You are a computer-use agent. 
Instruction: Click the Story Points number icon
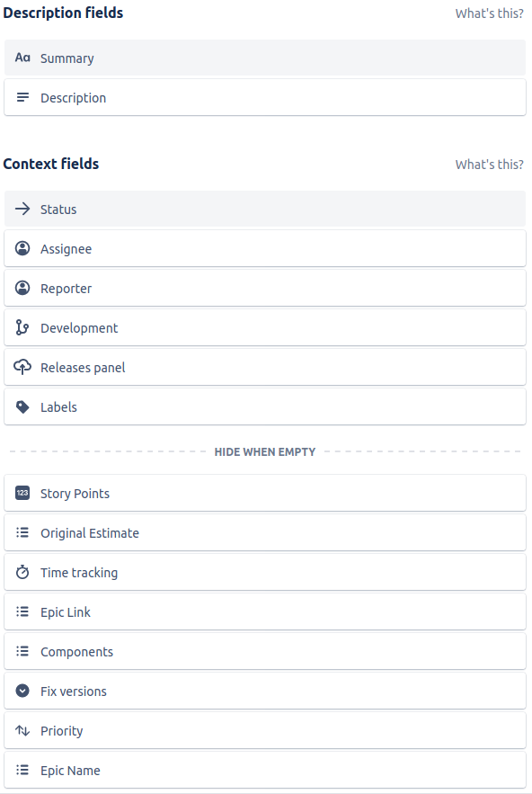[x=22, y=493]
